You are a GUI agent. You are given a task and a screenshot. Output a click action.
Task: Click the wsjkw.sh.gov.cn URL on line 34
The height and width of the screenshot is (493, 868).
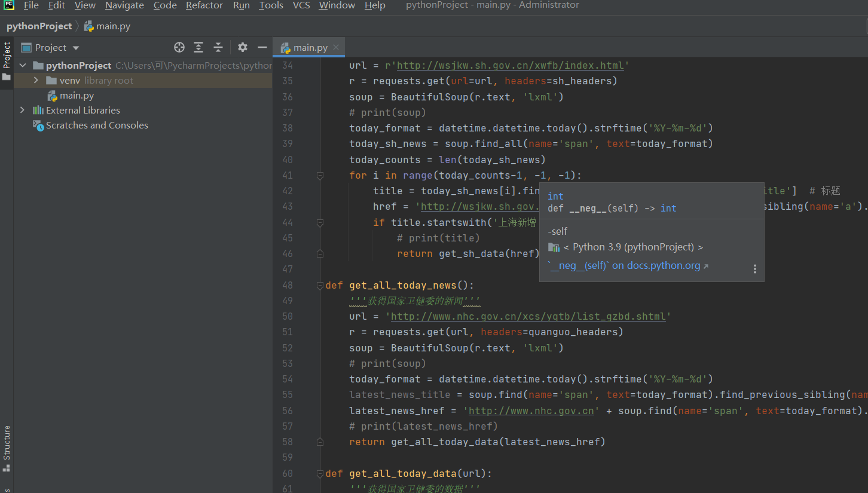click(x=510, y=65)
